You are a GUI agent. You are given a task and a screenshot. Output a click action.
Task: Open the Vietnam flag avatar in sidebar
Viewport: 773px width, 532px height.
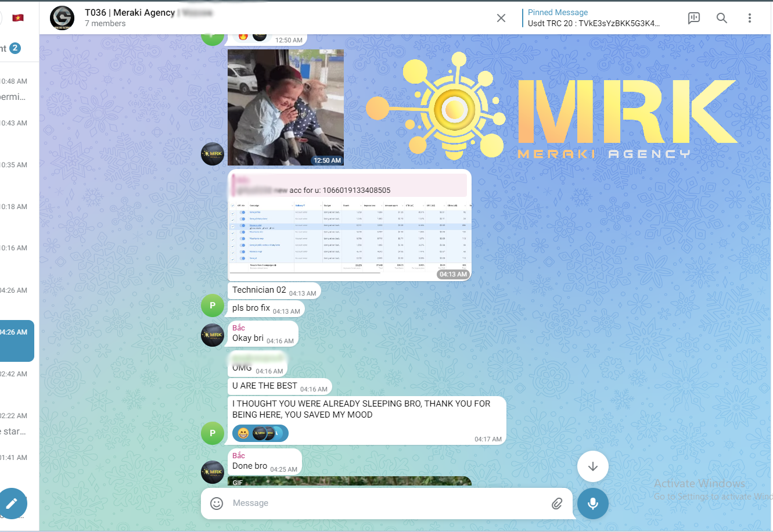pyautogui.click(x=17, y=18)
